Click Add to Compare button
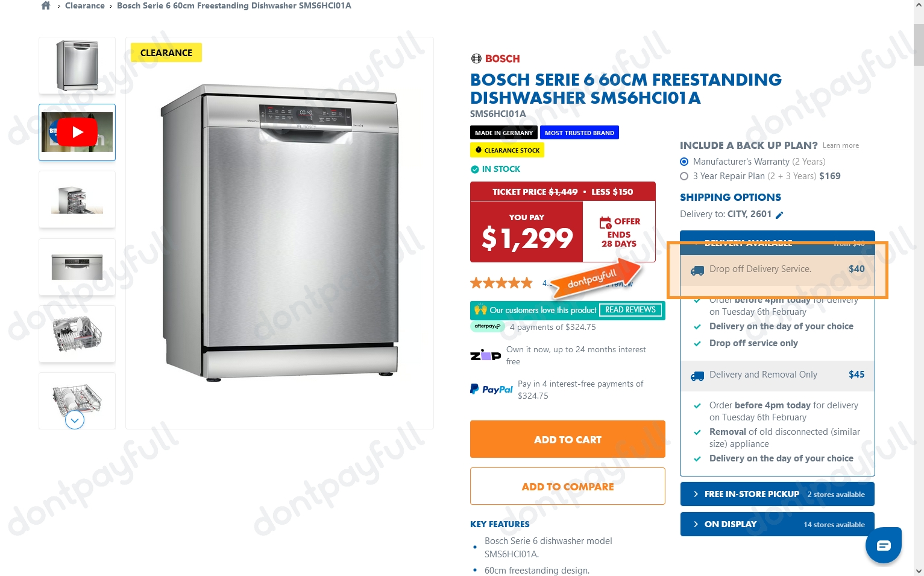Viewport: 924px width, 576px height. 567,486
